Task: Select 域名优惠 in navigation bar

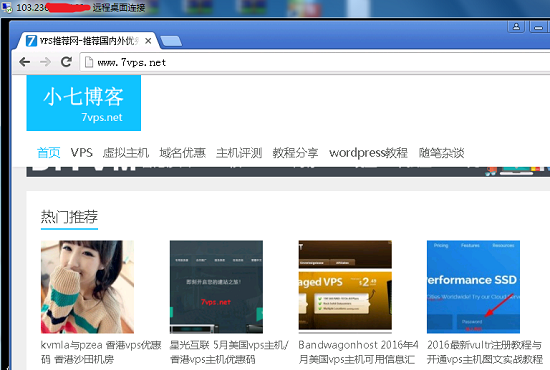Action: (x=182, y=153)
